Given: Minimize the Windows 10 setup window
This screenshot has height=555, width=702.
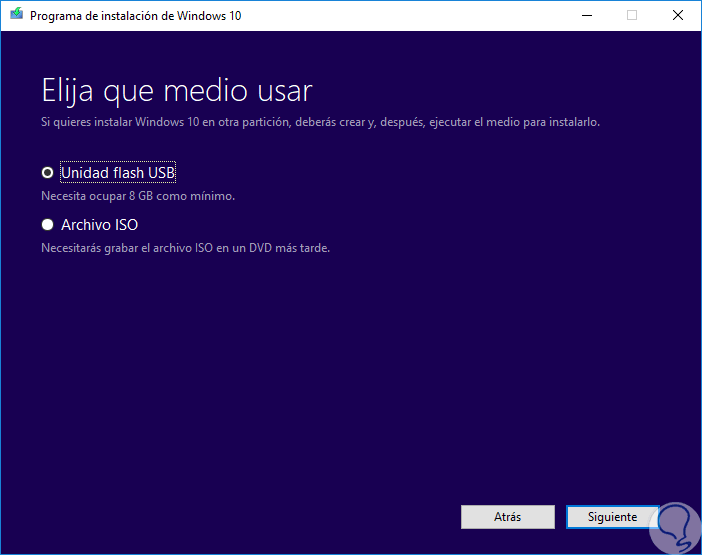Looking at the screenshot, I should [x=587, y=16].
